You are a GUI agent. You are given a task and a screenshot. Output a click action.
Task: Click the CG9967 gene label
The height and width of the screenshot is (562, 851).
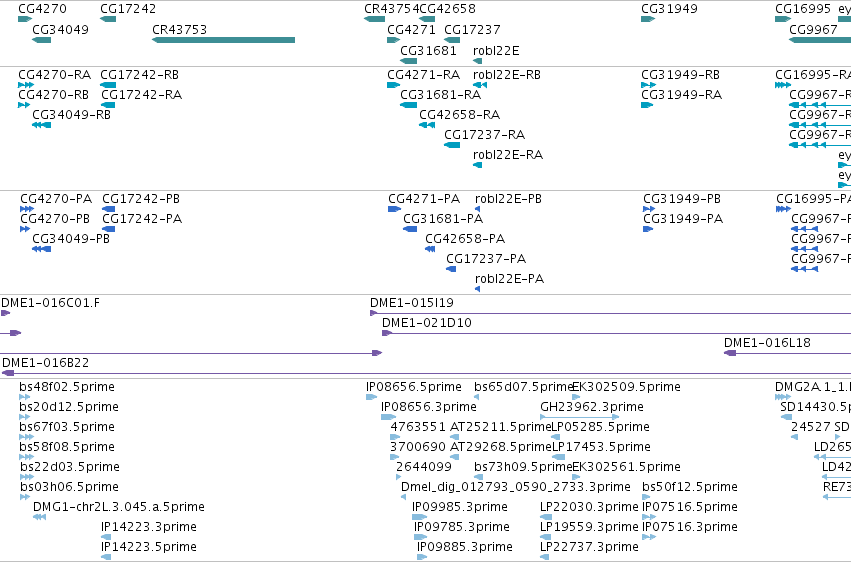(x=813, y=29)
